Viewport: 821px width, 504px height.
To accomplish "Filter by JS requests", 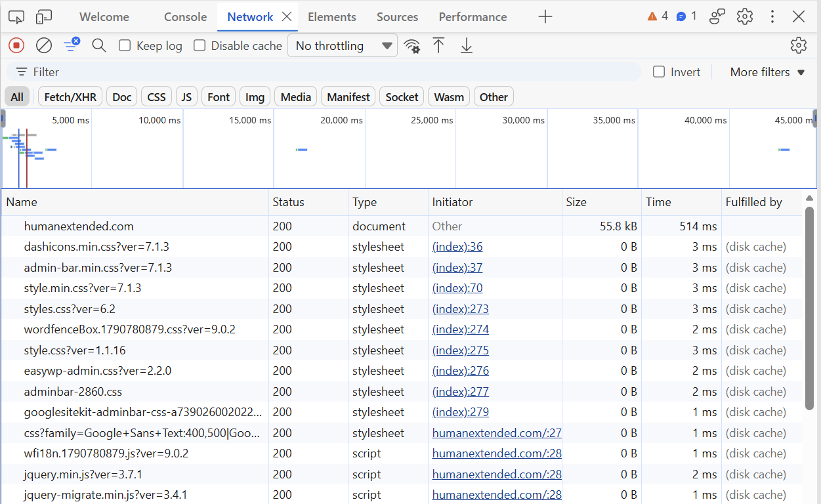I will [x=187, y=97].
